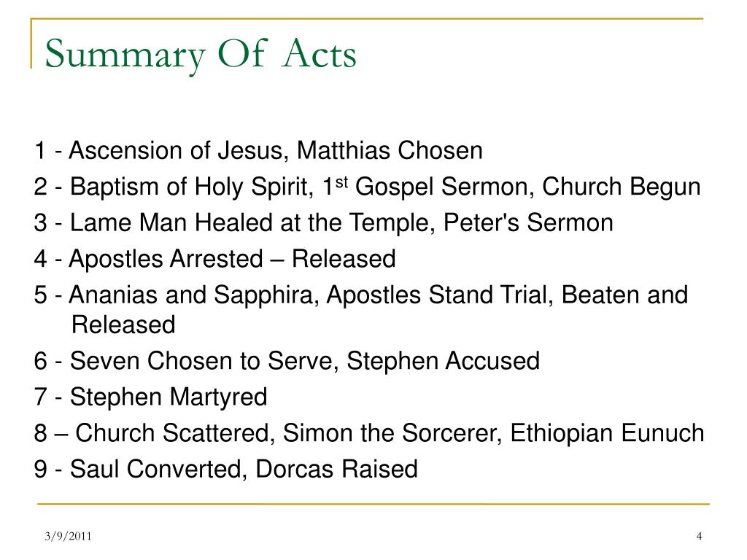Viewport: 747px width, 560px height.
Task: Select the Seven Chosen to Serve line
Action: pyautogui.click(x=287, y=361)
